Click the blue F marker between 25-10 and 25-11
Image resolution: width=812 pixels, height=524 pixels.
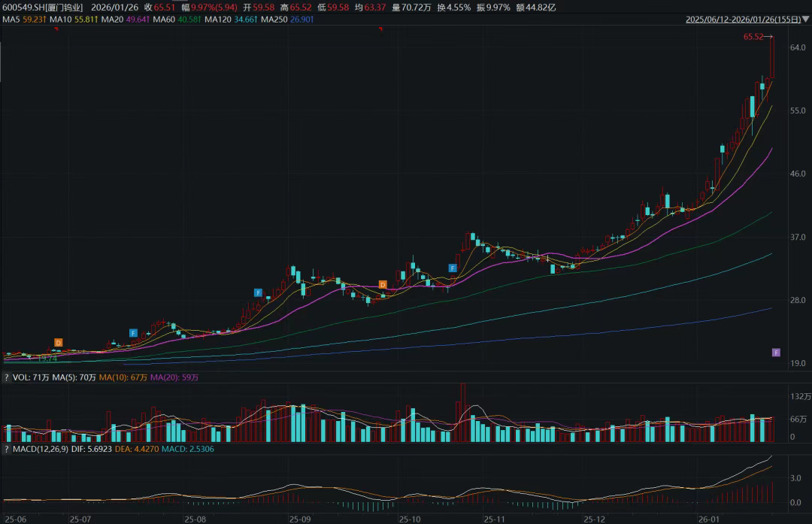click(x=453, y=268)
